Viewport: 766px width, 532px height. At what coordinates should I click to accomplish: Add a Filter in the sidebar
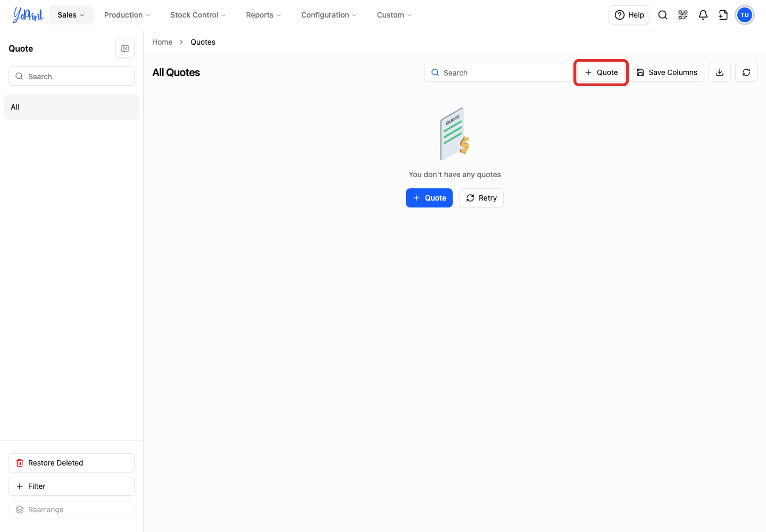71,486
